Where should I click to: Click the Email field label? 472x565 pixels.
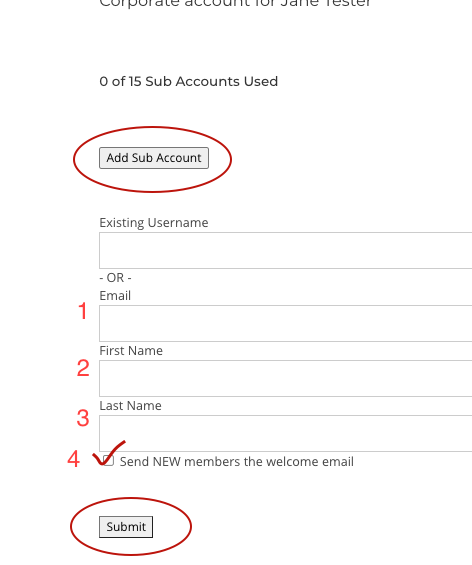pos(115,295)
